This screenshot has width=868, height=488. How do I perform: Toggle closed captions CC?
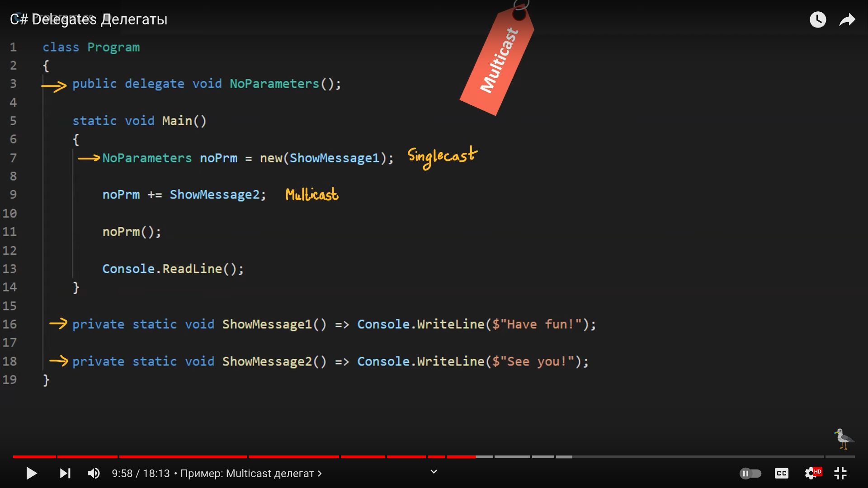pos(781,473)
